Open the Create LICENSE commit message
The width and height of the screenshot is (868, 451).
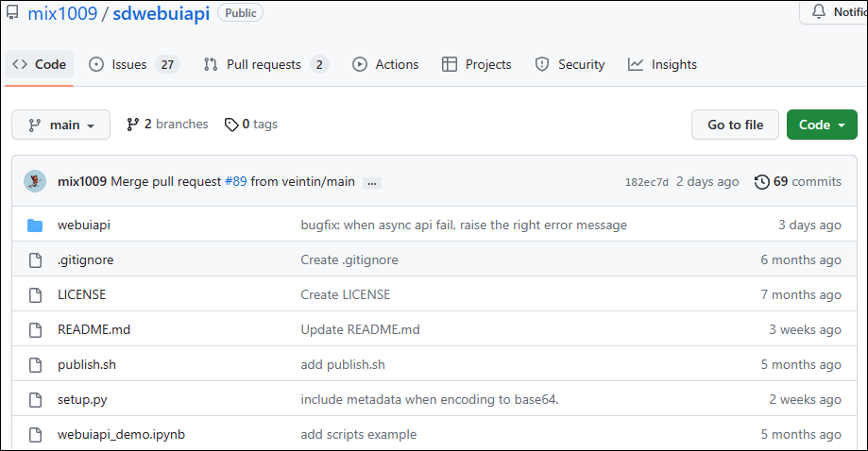pos(346,294)
